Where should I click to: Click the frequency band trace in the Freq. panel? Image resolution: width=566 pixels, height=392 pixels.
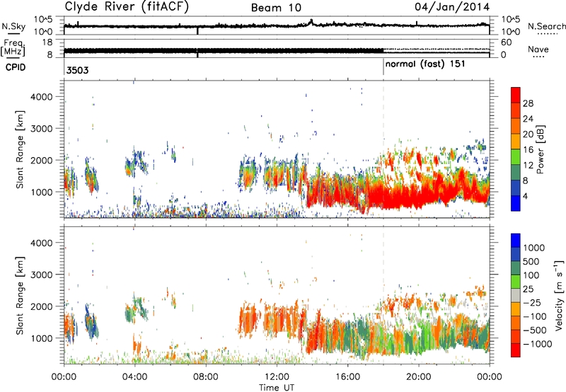tap(224, 51)
